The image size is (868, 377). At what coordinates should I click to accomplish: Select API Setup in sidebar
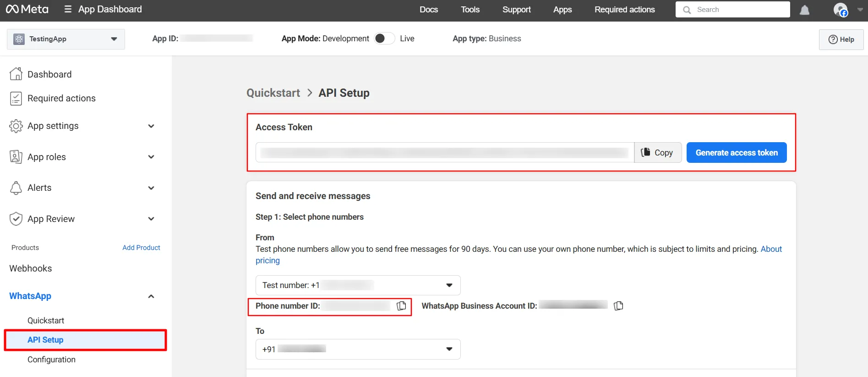pos(85,340)
